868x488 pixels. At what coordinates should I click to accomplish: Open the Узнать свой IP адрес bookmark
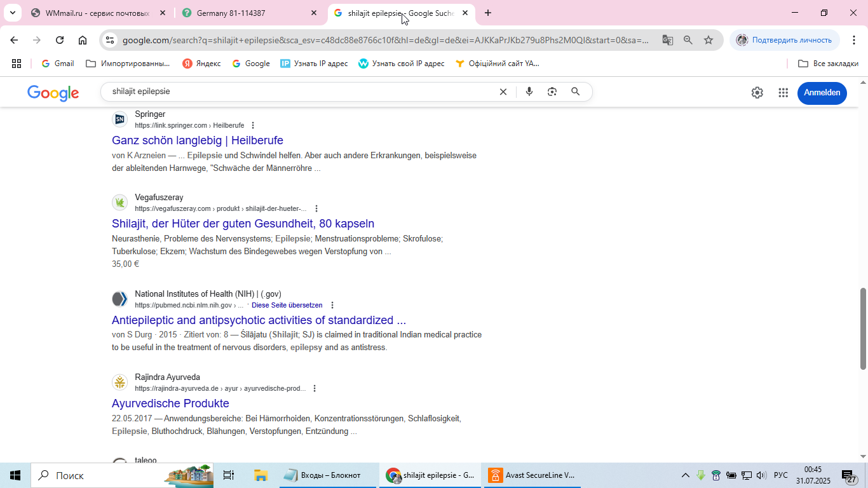402,64
